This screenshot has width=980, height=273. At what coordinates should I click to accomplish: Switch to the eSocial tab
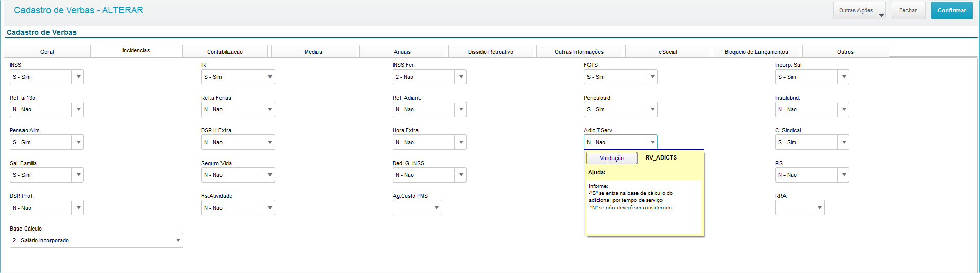pyautogui.click(x=668, y=52)
